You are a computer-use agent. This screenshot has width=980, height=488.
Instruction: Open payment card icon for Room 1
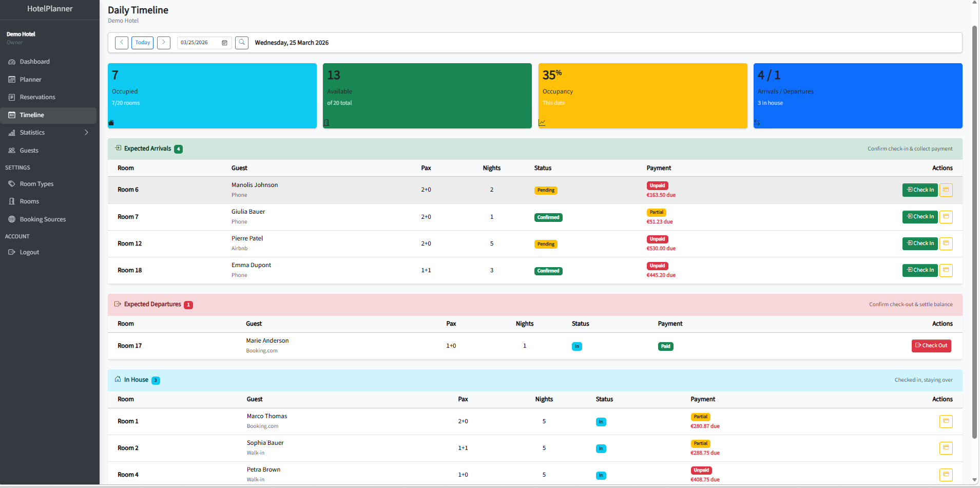946,421
